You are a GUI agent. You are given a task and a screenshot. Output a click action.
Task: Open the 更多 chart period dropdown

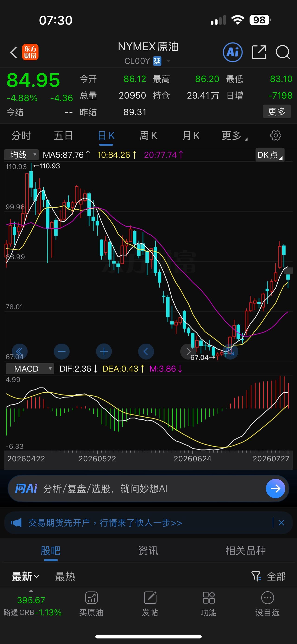[235, 136]
